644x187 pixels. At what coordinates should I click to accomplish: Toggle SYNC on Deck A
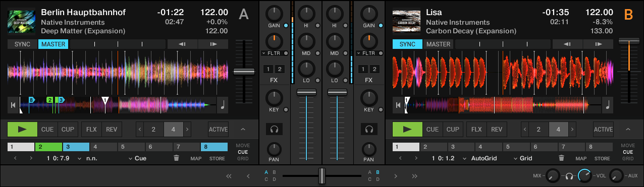(x=22, y=44)
